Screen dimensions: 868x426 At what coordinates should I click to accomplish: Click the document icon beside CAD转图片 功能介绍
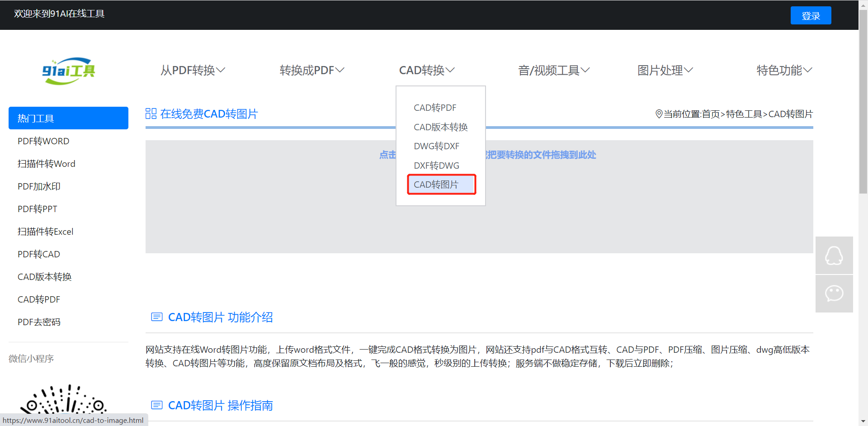click(x=156, y=317)
